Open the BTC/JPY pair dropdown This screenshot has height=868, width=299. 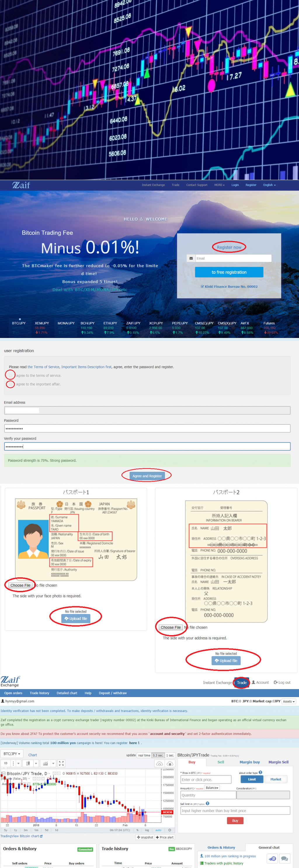(12, 753)
